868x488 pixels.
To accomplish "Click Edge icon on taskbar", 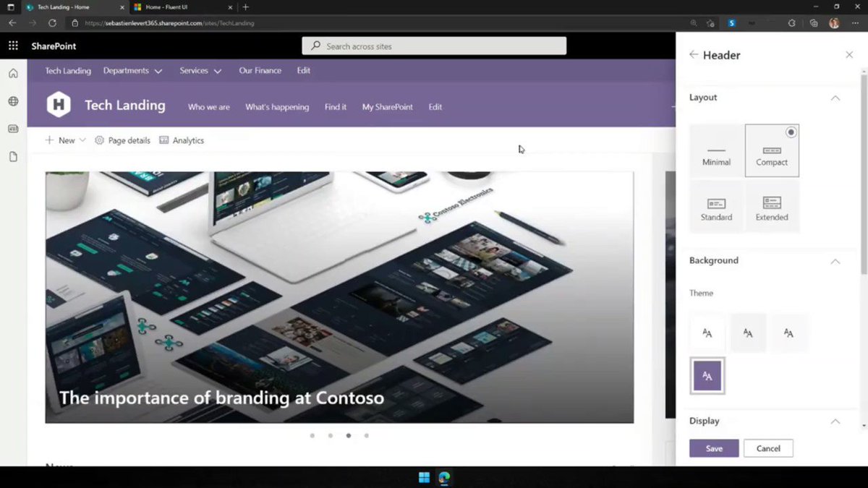I will click(x=444, y=477).
